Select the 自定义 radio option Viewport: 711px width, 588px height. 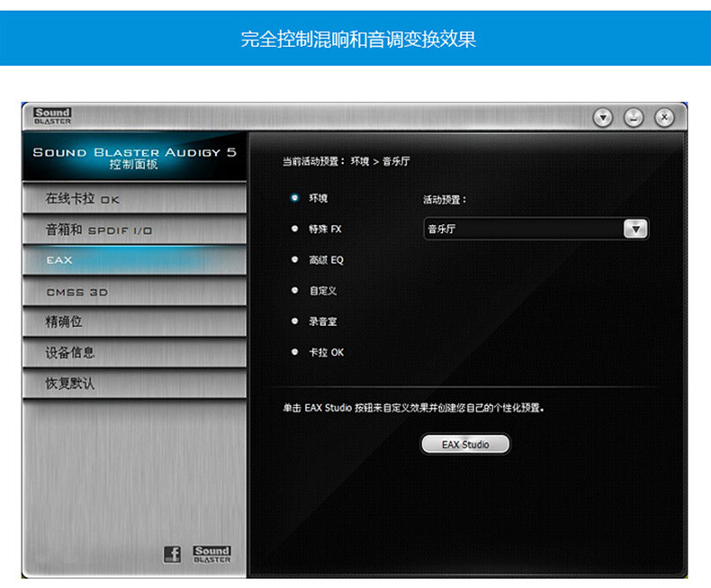[294, 290]
